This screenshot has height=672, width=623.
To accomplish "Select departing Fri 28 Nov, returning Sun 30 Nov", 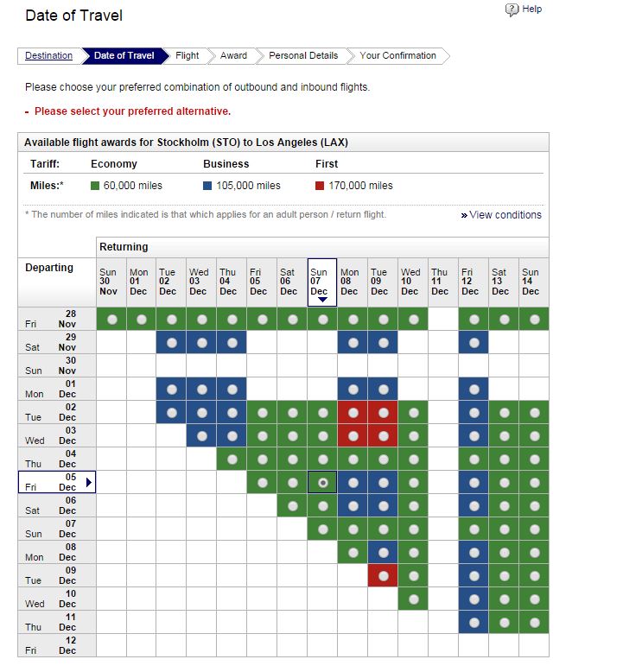I will 111,320.
